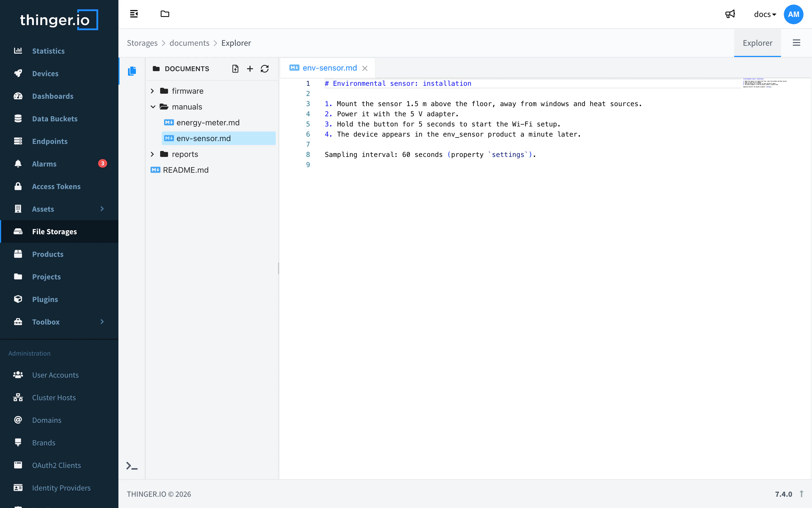Select env-sensor.md in file tree
Image resolution: width=812 pixels, height=508 pixels.
pos(219,138)
